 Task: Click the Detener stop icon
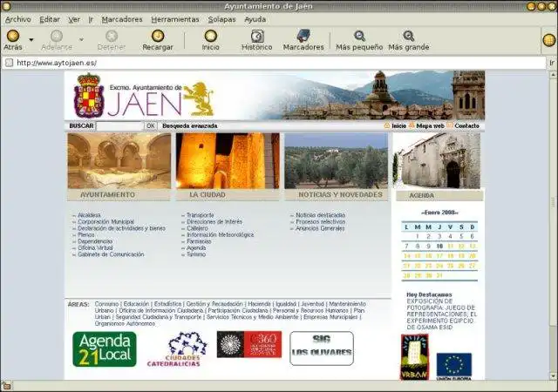click(112, 36)
